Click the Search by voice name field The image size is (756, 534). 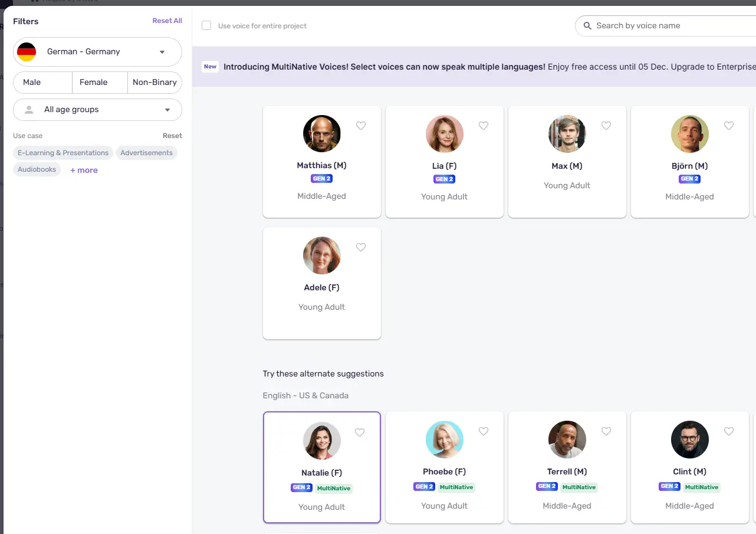[x=665, y=26]
